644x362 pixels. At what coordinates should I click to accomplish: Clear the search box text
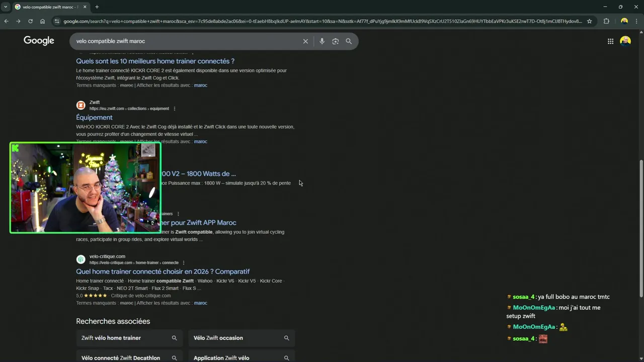point(305,41)
